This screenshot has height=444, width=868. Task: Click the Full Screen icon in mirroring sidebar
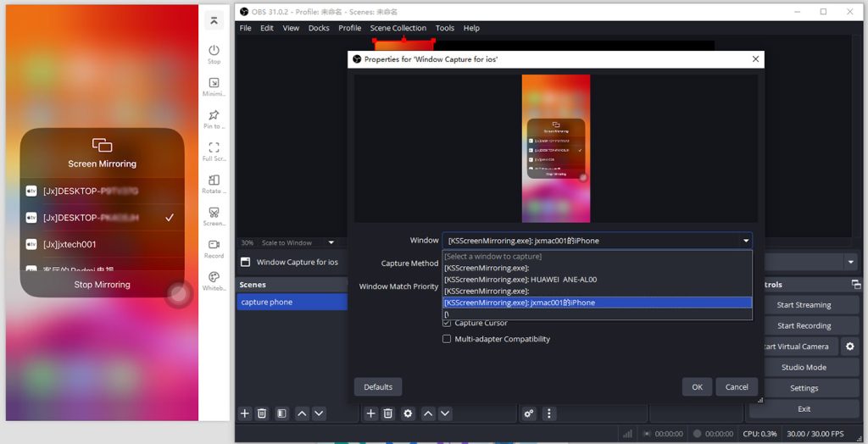pos(214,147)
